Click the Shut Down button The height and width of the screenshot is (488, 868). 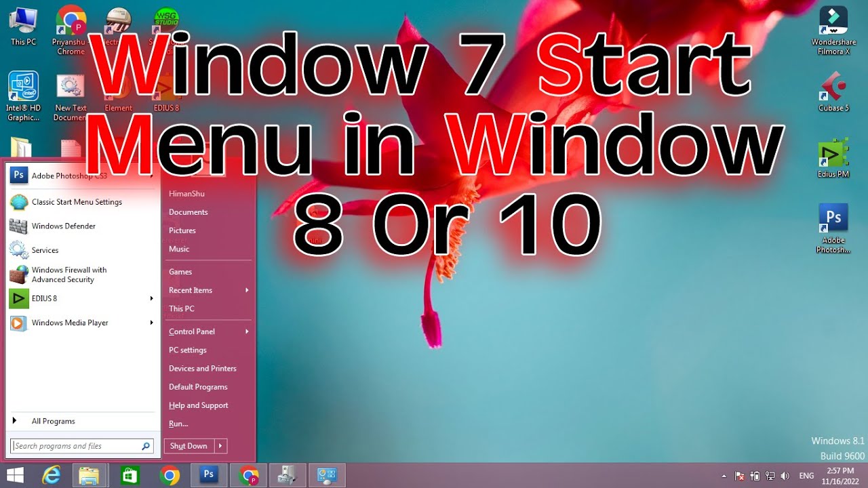[189, 446]
